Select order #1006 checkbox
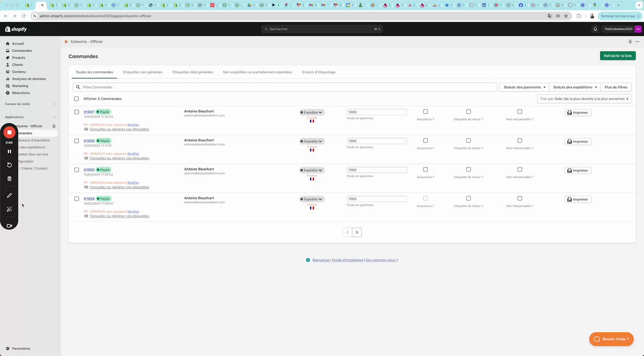The height and width of the screenshot is (356, 644). click(77, 141)
